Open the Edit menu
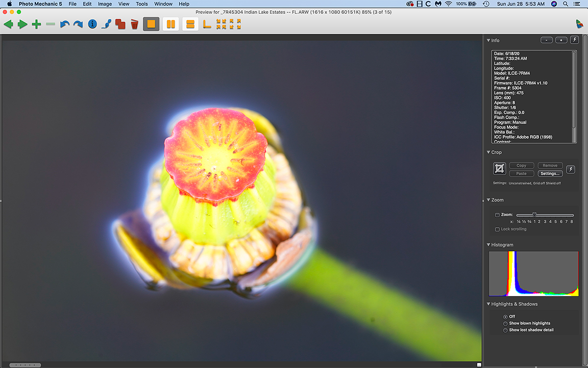The width and height of the screenshot is (588, 368). pyautogui.click(x=87, y=4)
